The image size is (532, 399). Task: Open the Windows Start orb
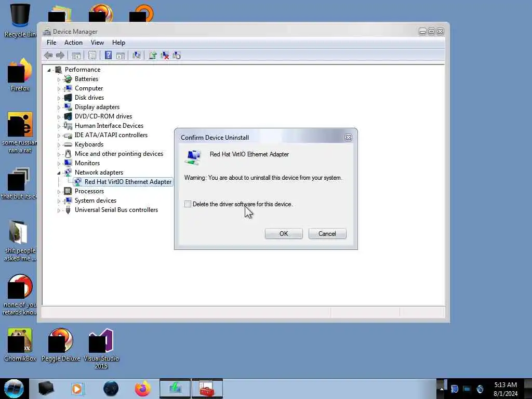tap(14, 389)
